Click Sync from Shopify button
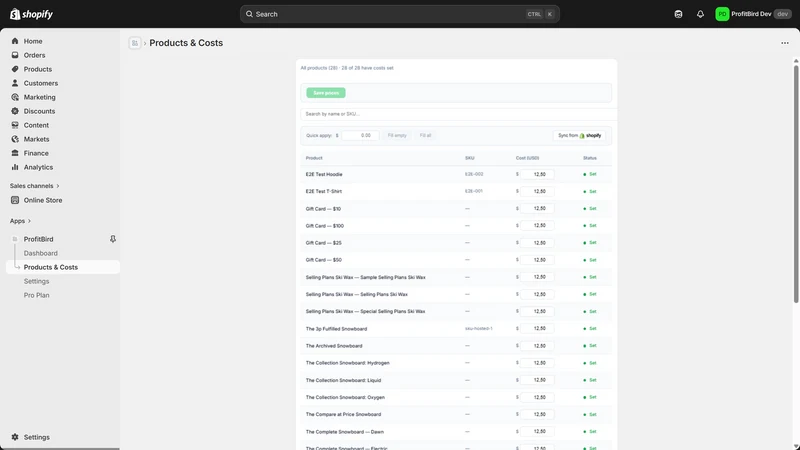The height and width of the screenshot is (450, 800). click(x=579, y=135)
